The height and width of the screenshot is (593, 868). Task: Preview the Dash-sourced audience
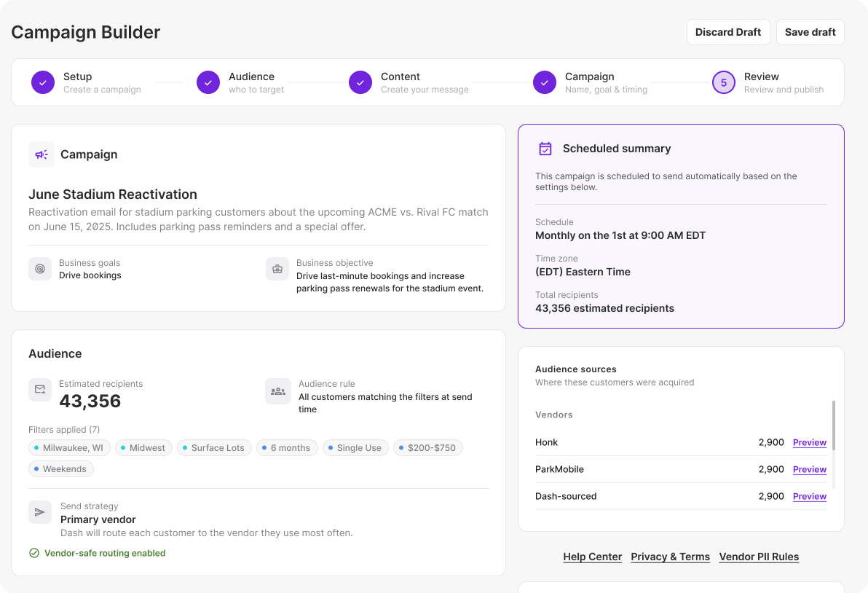coord(809,497)
